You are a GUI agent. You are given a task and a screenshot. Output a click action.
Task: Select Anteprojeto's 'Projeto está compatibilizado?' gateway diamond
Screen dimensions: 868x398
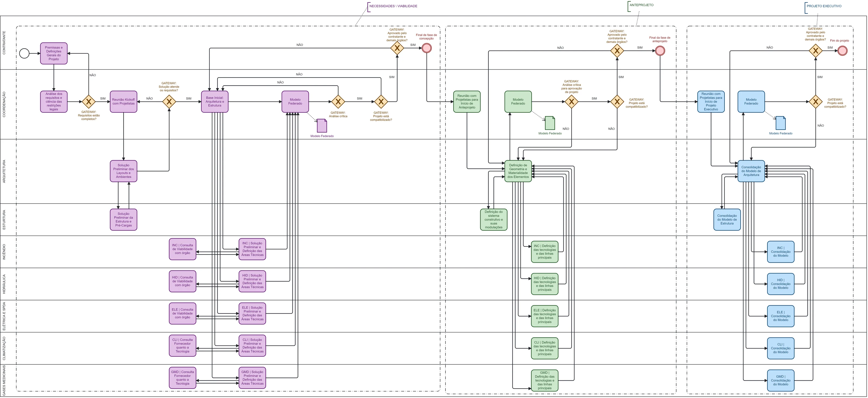tap(617, 102)
